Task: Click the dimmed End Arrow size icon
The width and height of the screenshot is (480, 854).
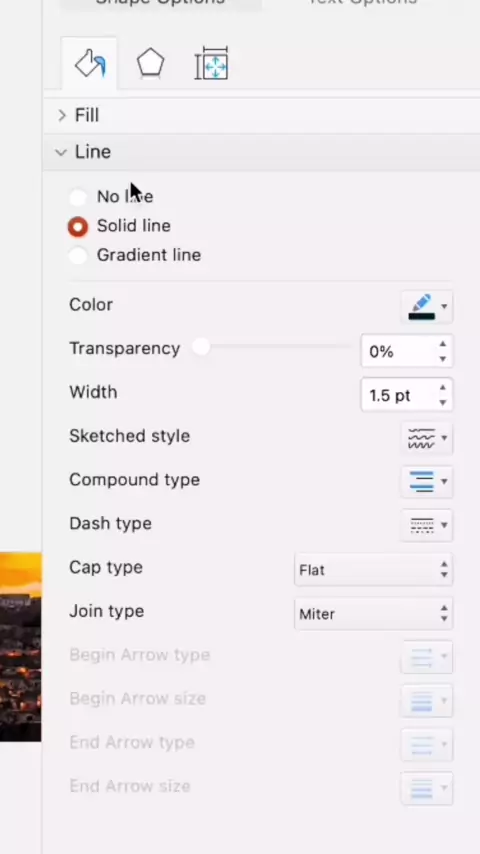Action: 427,788
